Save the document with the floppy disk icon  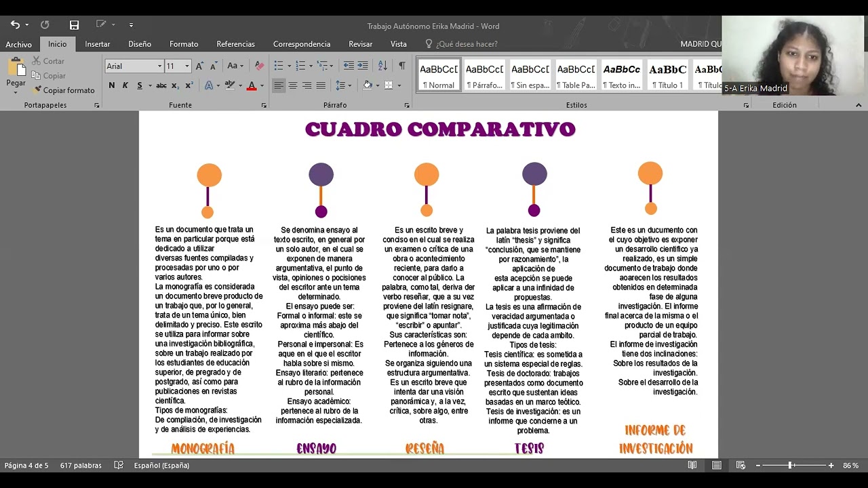(x=74, y=25)
